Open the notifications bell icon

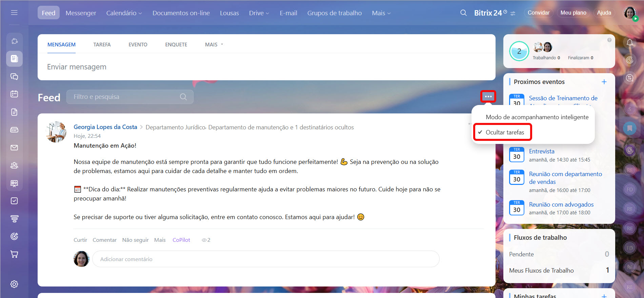(x=629, y=42)
